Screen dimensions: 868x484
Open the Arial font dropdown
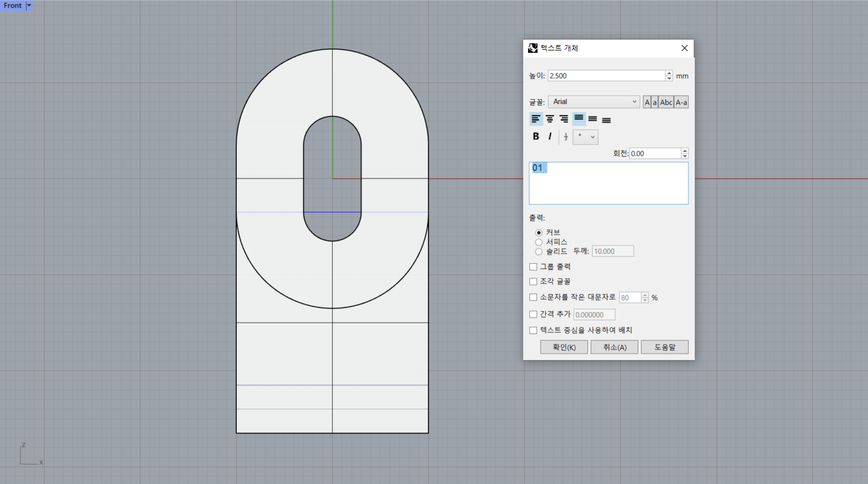pyautogui.click(x=594, y=102)
